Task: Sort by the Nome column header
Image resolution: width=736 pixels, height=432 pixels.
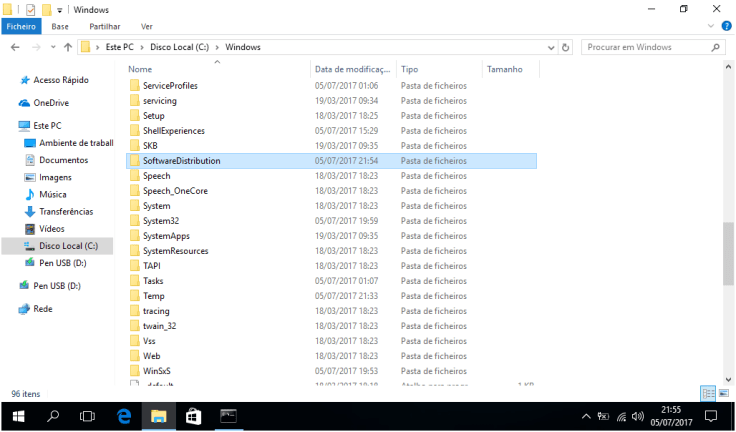Action: tap(140, 69)
